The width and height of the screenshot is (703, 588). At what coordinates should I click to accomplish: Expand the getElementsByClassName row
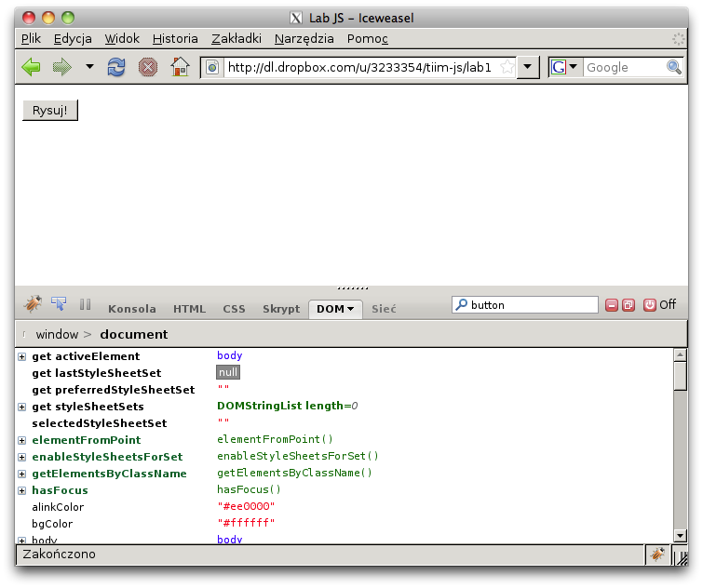(x=22, y=474)
